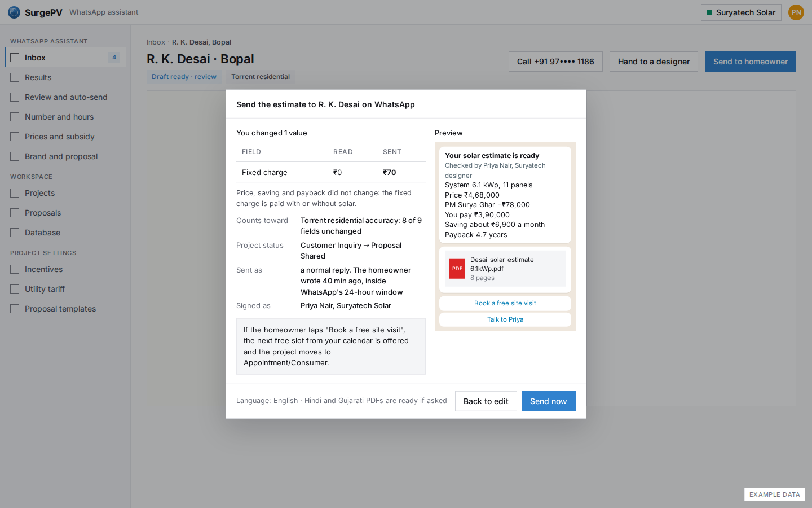Click the SurgePV logo icon
Viewport: 812px width, 508px height.
click(14, 12)
